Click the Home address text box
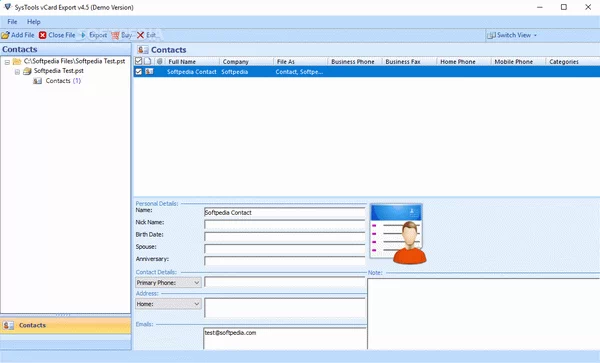This screenshot has height=363, width=600. (x=285, y=308)
